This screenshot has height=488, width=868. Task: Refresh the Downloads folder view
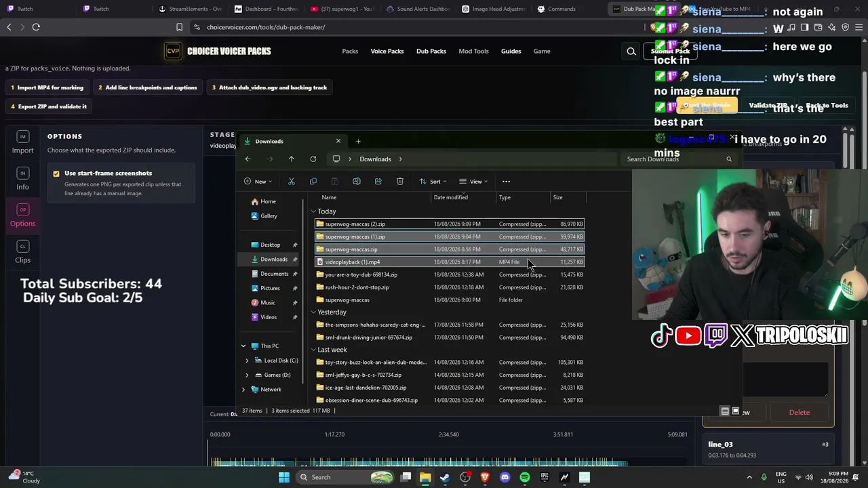(x=313, y=159)
